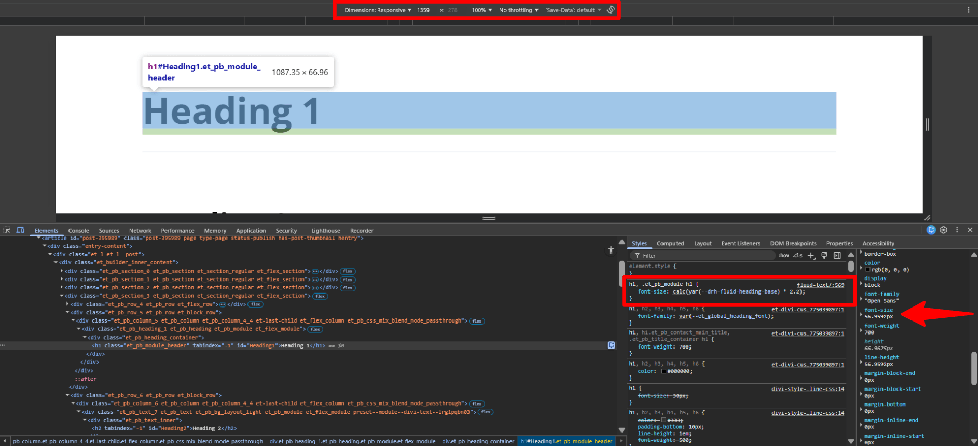Screen dimensions: 980x446
Task: Click the flex badge on et_pb_section_0
Action: [348, 271]
